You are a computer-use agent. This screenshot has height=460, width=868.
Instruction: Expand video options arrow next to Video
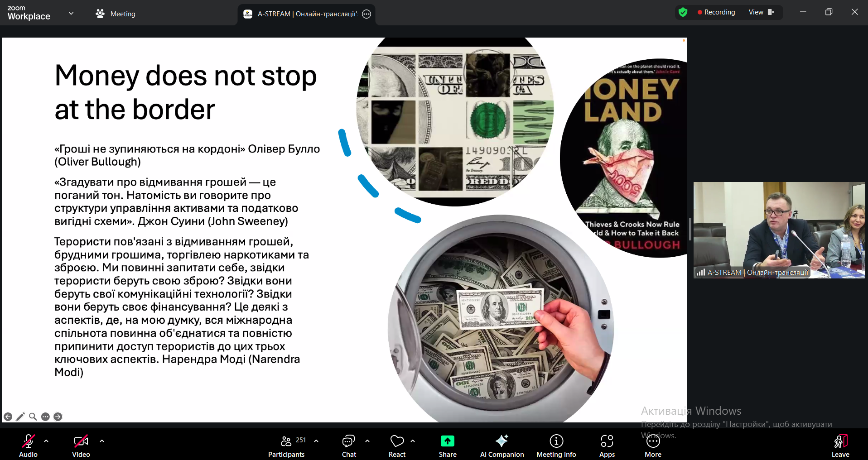pos(102,441)
